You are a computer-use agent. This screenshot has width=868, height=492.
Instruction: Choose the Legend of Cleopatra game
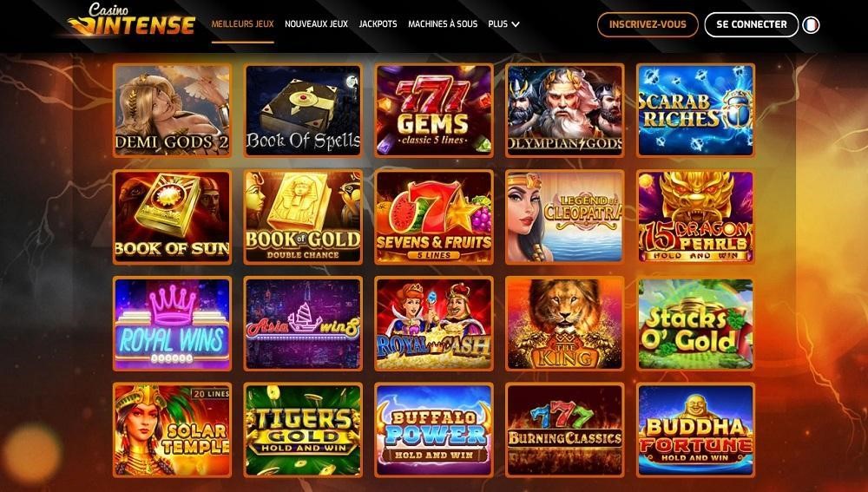(x=565, y=216)
